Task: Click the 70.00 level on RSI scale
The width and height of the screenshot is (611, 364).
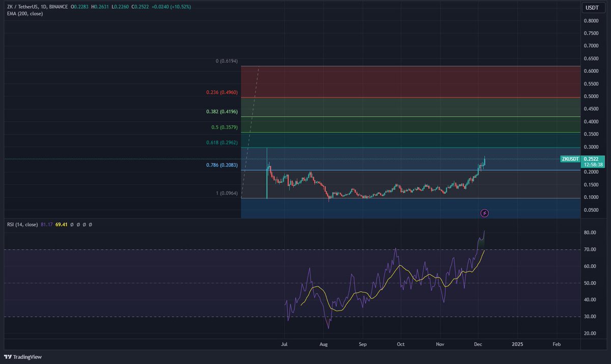Action: (591, 249)
